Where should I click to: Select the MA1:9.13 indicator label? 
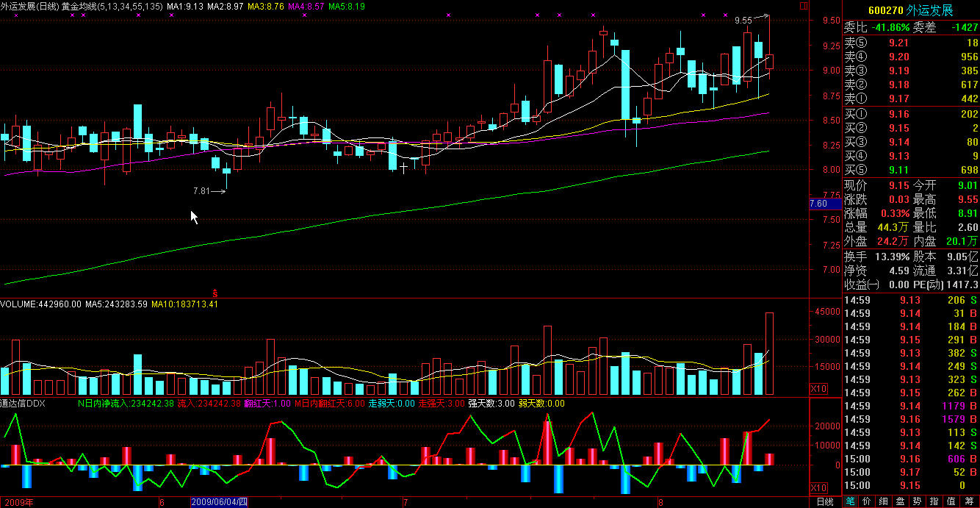(185, 6)
